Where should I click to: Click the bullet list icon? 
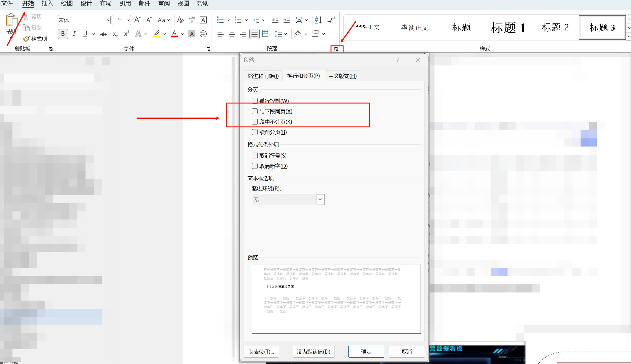(x=220, y=20)
